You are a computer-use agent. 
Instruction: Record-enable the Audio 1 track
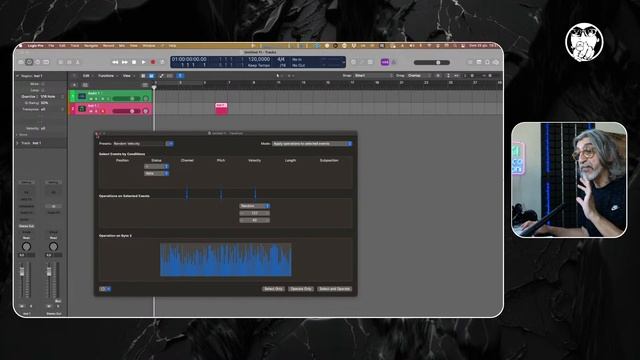click(x=102, y=99)
